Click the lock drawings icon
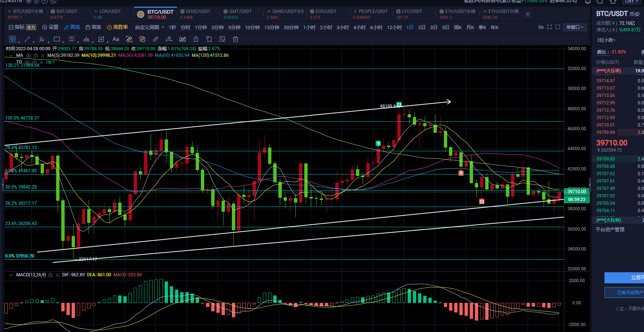Image resolution: width=644 pixels, height=332 pixels. (x=196, y=39)
